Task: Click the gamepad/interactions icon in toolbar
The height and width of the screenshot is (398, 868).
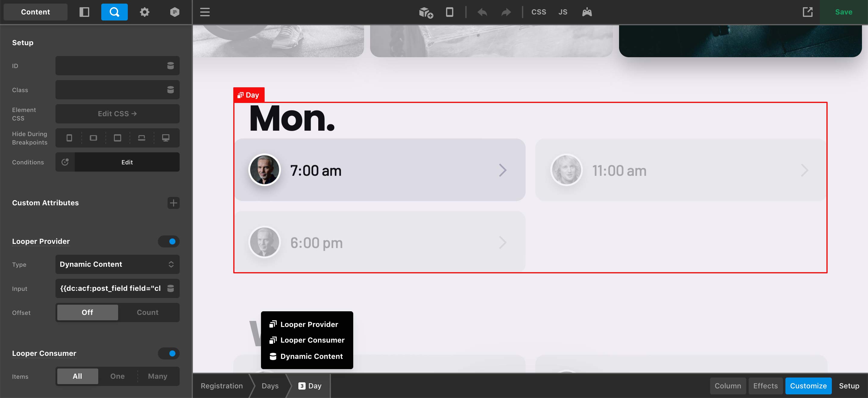Action: (586, 12)
